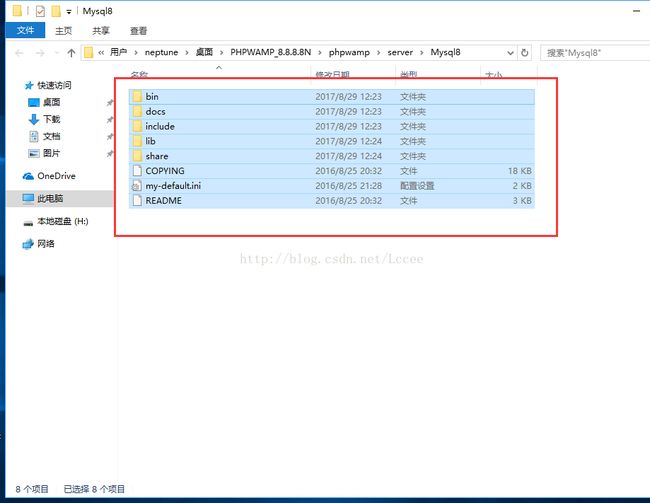Click the 网络 network icon

[x=28, y=244]
